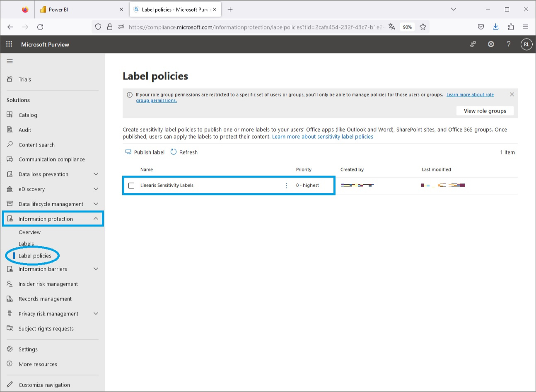Open the sensitivity label policies learn more link
Screen dimensions: 536x392
pyautogui.click(x=323, y=137)
